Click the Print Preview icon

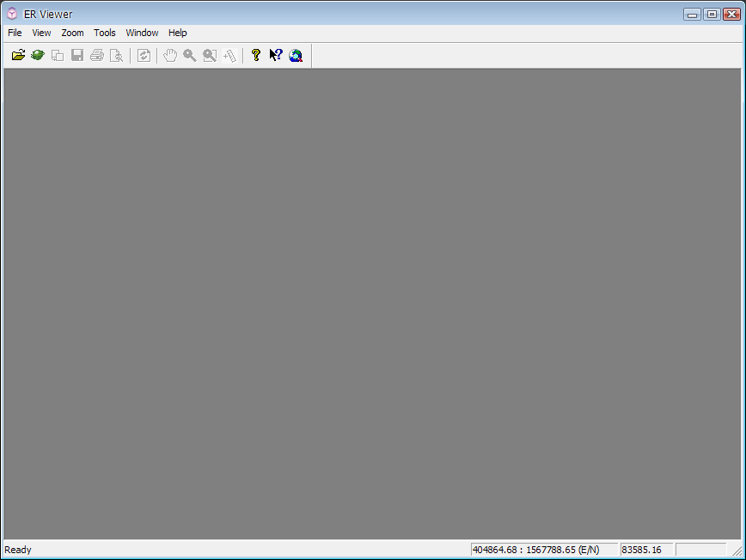click(x=117, y=55)
